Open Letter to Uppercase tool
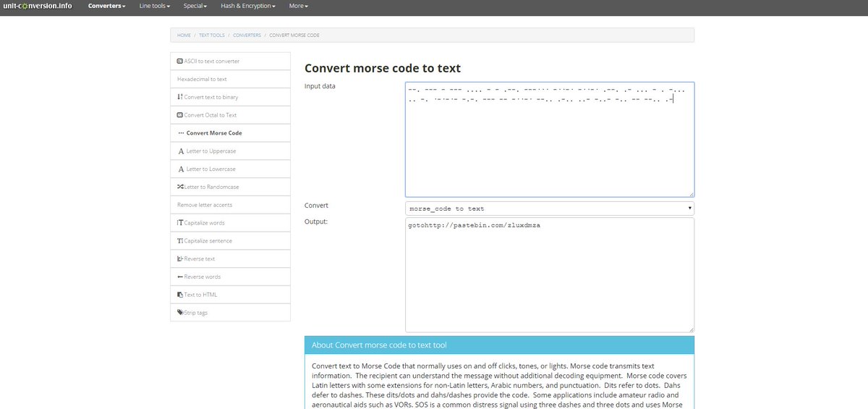 [230, 151]
